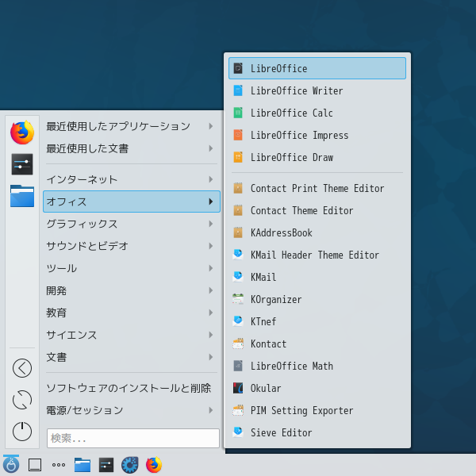Image resolution: width=476 pixels, height=476 pixels.
Task: Expand 開発 submenu arrow
Action: pos(211,290)
